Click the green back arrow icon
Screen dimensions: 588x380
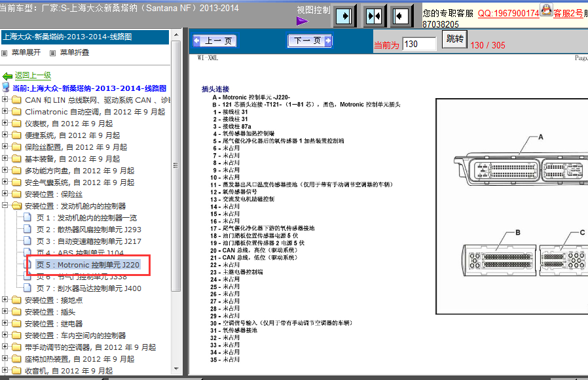coord(7,76)
